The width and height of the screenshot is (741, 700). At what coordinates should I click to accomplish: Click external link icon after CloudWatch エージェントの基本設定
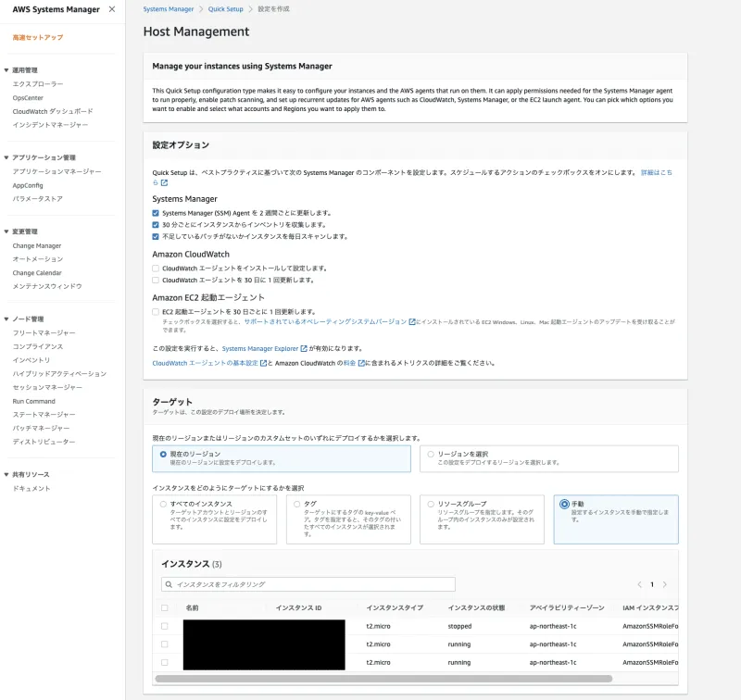(x=262, y=363)
